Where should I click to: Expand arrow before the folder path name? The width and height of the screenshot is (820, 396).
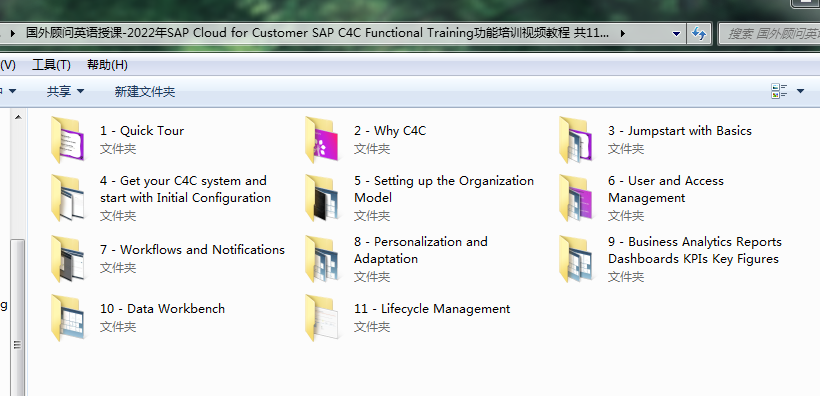coord(14,33)
